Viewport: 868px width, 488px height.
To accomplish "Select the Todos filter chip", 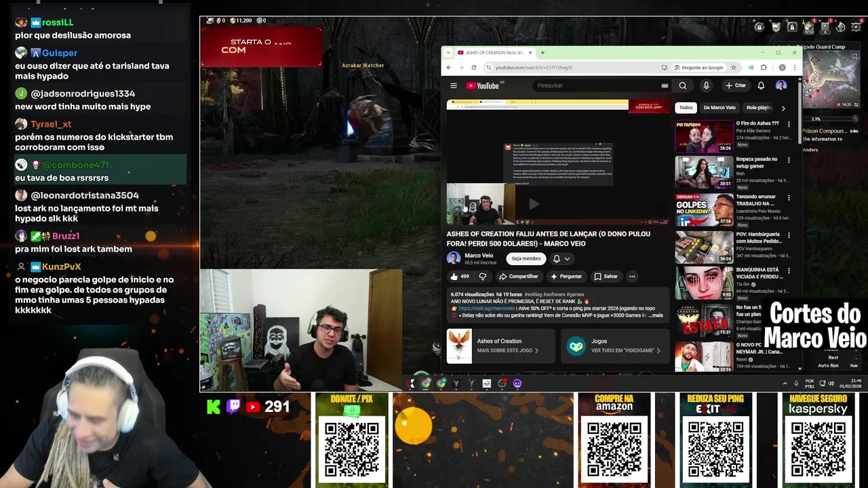I will pos(686,108).
